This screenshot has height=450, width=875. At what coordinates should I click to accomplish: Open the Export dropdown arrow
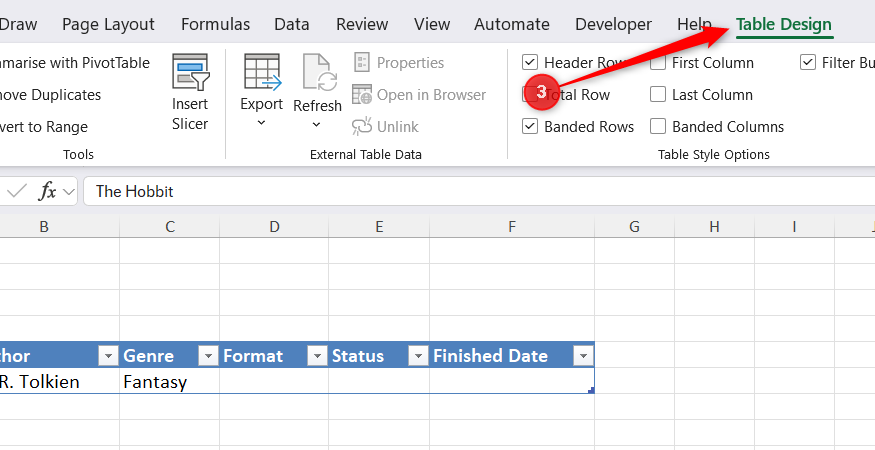click(261, 122)
